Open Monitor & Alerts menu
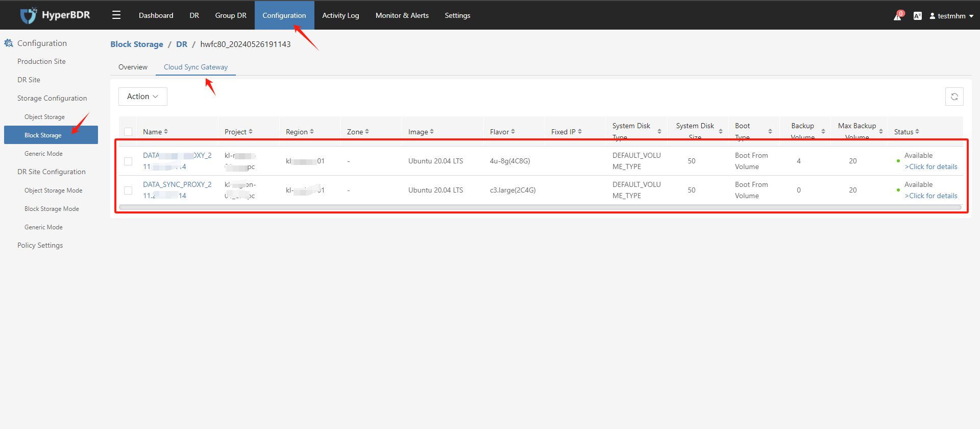This screenshot has width=980, height=429. click(402, 15)
